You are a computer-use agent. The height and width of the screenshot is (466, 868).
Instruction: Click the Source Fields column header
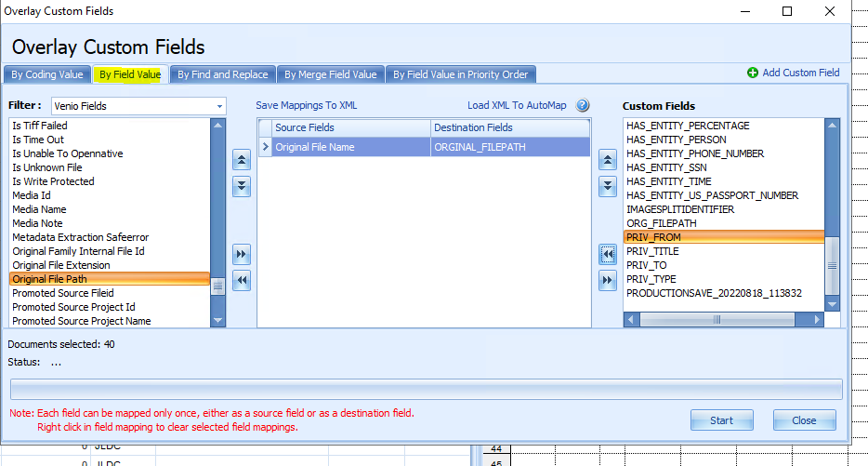[351, 127]
